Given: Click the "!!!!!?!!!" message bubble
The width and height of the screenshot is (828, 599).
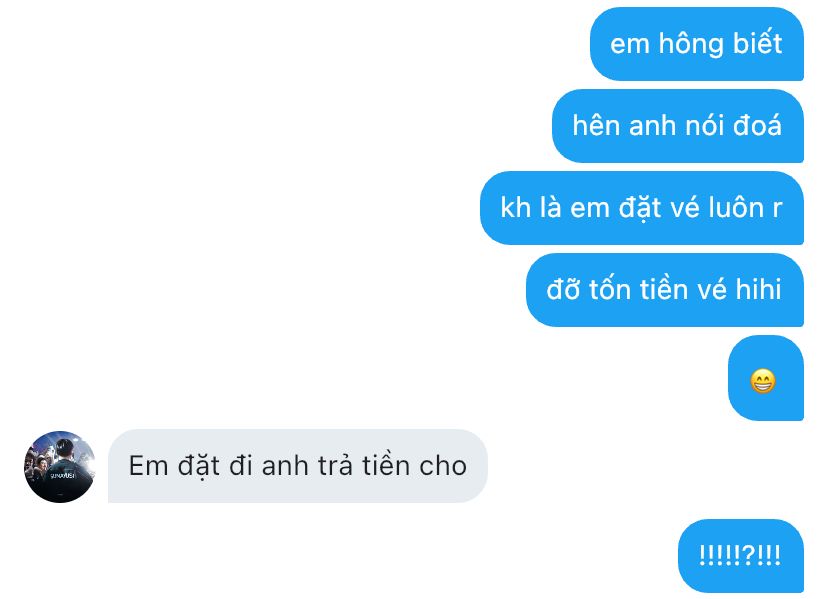Looking at the screenshot, I should [740, 556].
